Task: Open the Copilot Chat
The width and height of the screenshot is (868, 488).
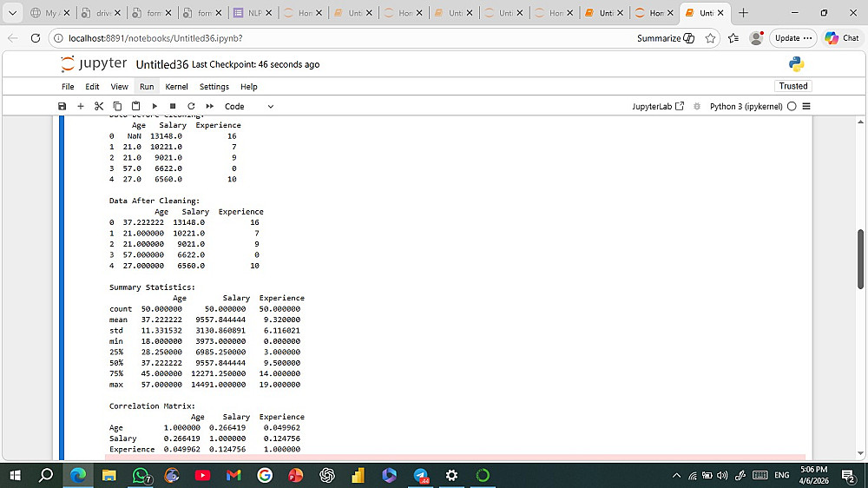Action: 842,38
